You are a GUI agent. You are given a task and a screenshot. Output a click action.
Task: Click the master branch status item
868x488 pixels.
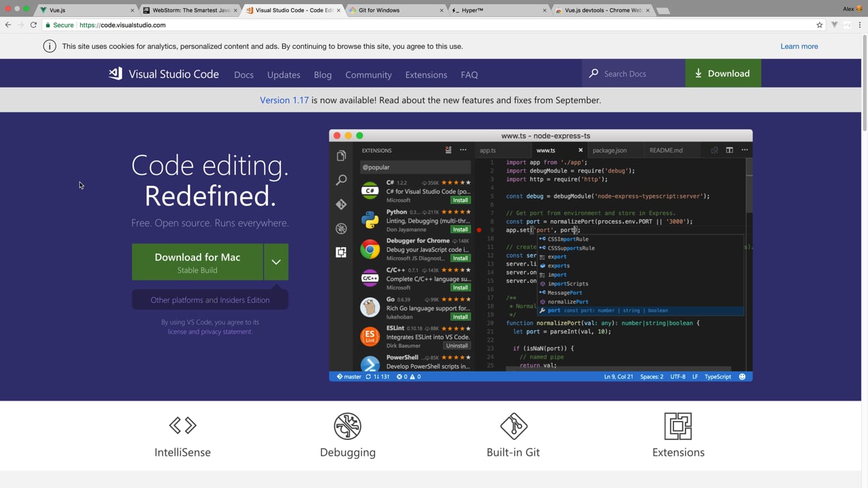point(349,377)
